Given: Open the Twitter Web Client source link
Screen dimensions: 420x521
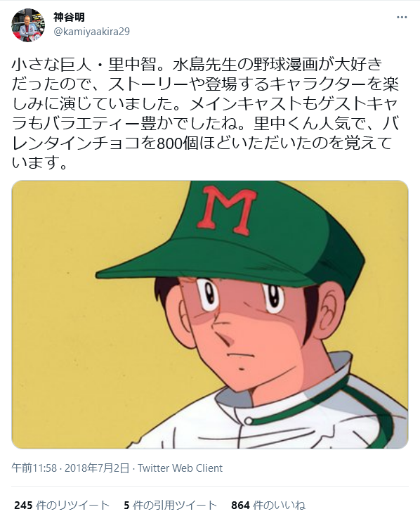Looking at the screenshot, I should tap(180, 468).
